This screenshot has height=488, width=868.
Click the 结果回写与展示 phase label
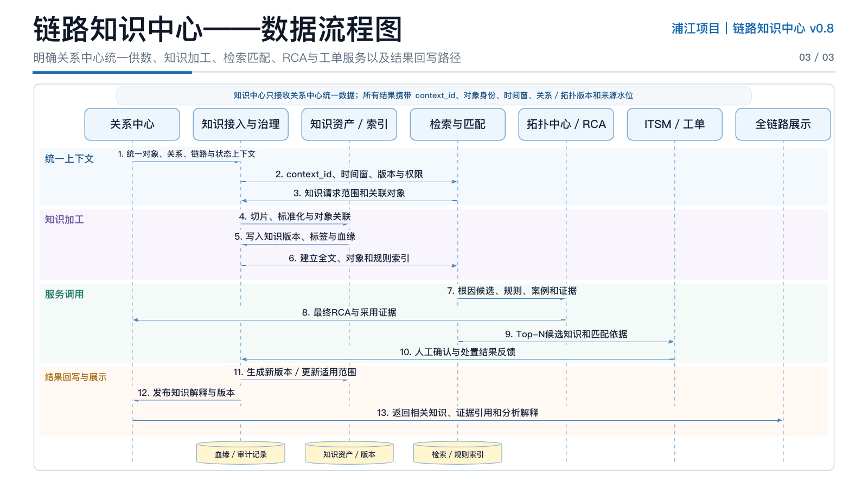(x=75, y=377)
